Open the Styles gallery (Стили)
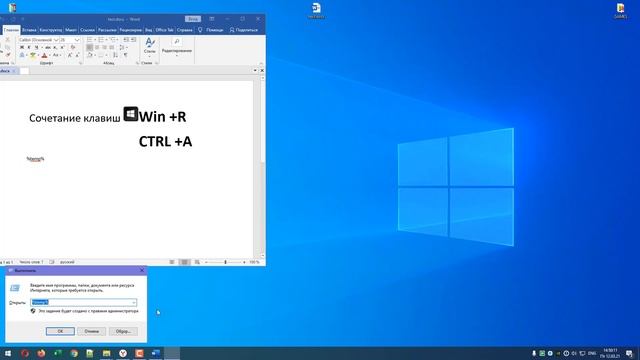This screenshot has height=360, width=640. pos(150,46)
